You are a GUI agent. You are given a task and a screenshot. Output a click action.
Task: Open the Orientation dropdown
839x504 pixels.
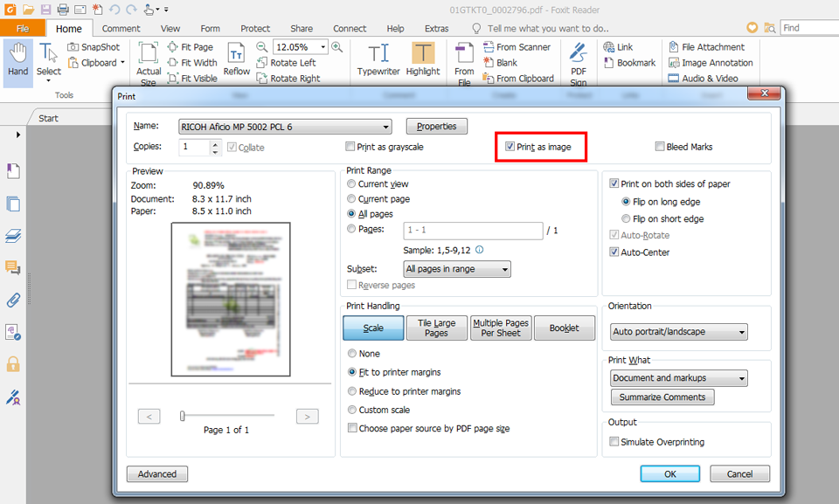pyautogui.click(x=679, y=332)
